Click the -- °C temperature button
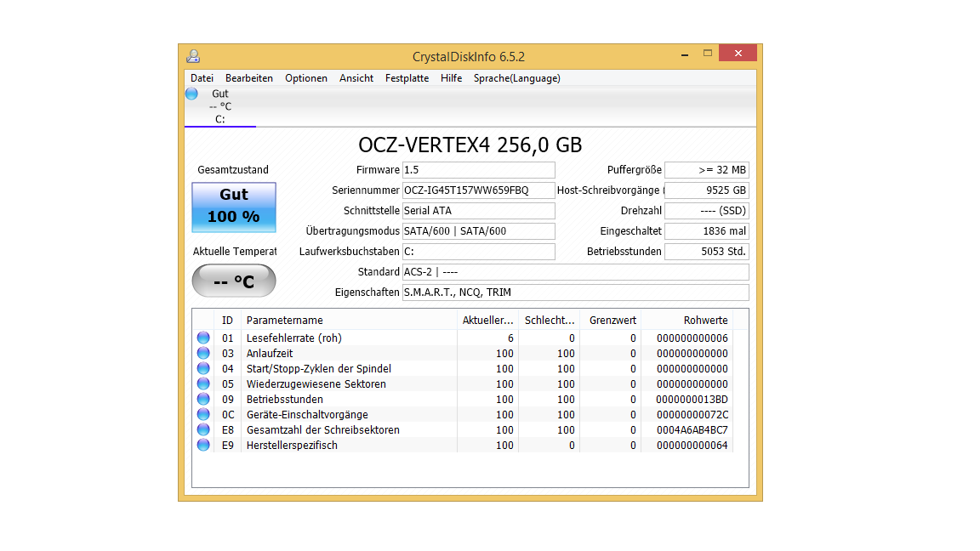Screen dimensions: 980x551 pyautogui.click(x=234, y=281)
